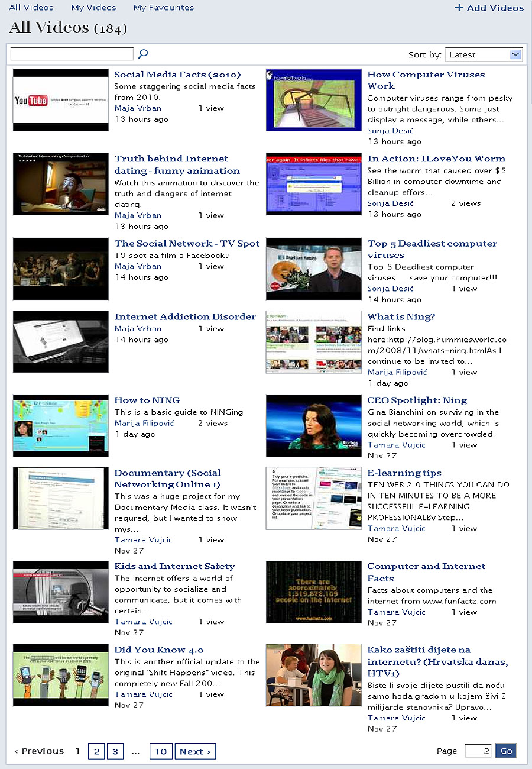Open the How to NING thumbnail
This screenshot has width=532, height=769.
(61, 426)
